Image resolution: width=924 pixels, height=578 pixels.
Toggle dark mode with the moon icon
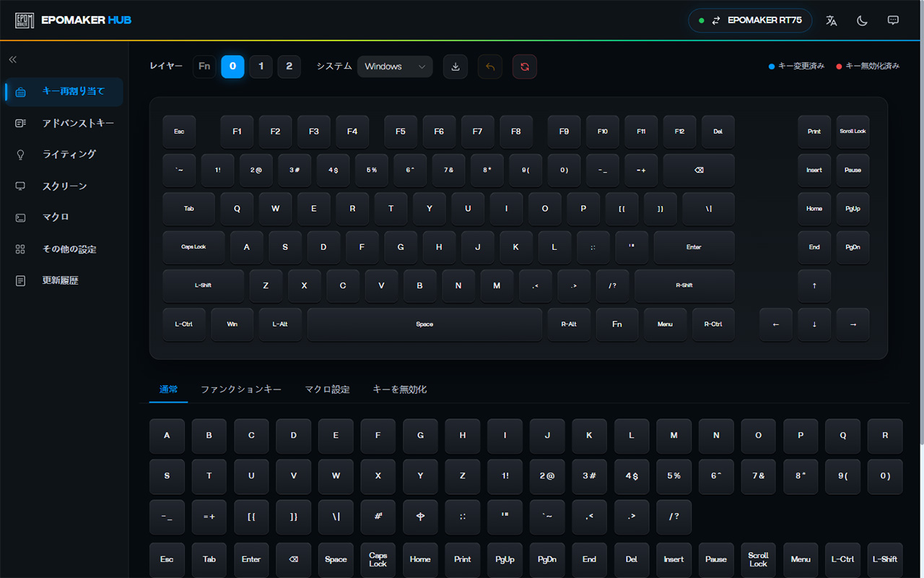point(862,20)
